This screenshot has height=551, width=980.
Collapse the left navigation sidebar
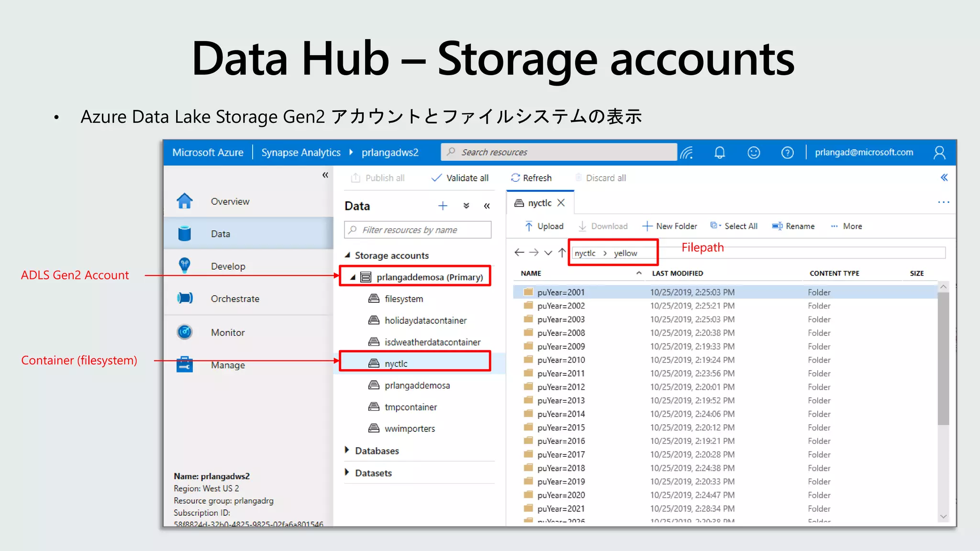[x=325, y=175]
